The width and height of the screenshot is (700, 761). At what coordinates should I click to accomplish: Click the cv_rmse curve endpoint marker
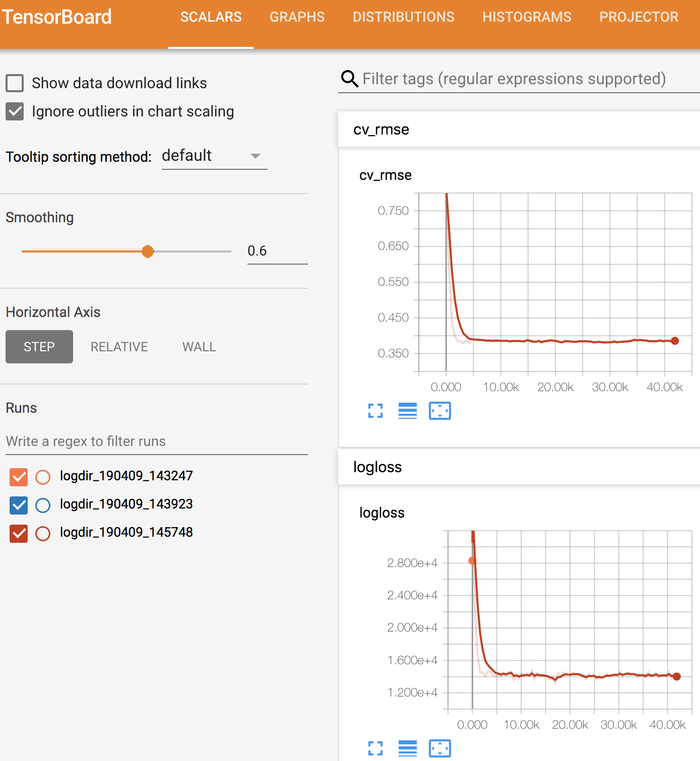click(x=675, y=341)
